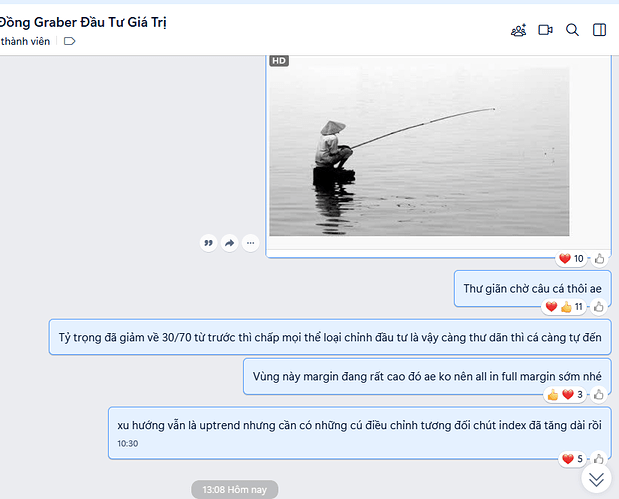The image size is (619, 499).
Task: Open the fisherman photo
Action: (x=418, y=150)
